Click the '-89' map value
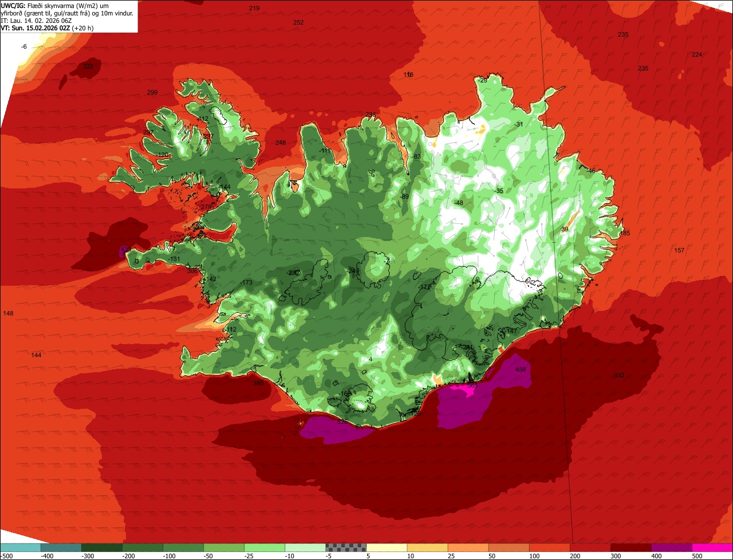This screenshot has height=560, width=733. point(404,197)
